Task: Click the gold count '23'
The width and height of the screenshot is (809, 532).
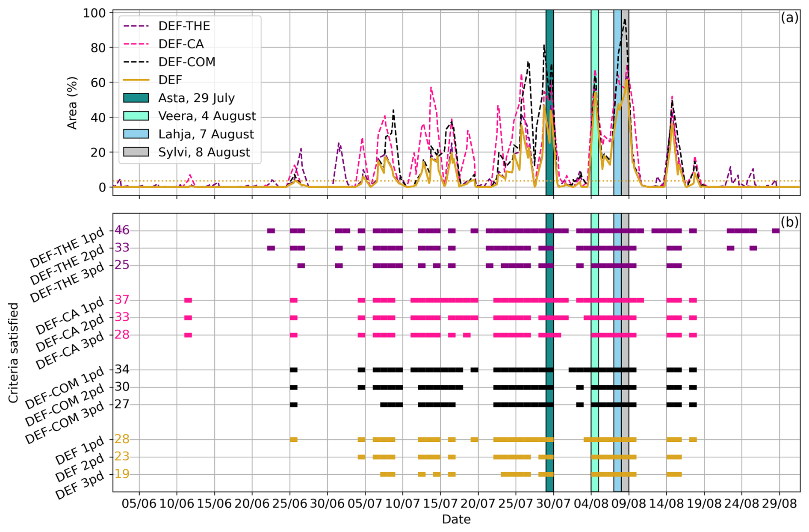Action: click(122, 456)
